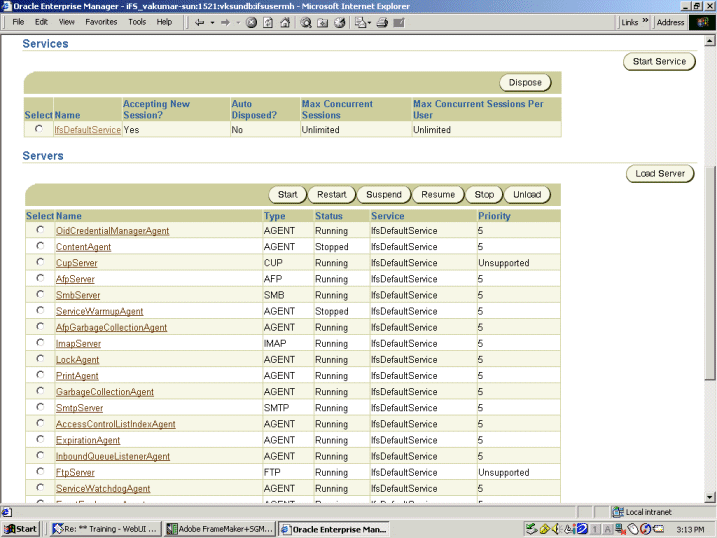Click the Restart button

click(x=332, y=195)
